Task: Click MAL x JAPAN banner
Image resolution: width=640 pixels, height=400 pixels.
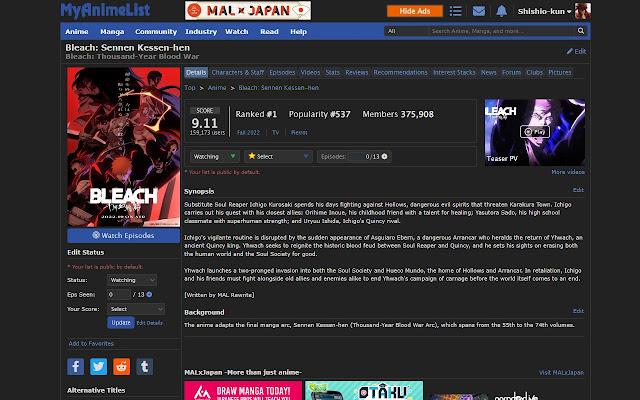Action: pyautogui.click(x=248, y=11)
